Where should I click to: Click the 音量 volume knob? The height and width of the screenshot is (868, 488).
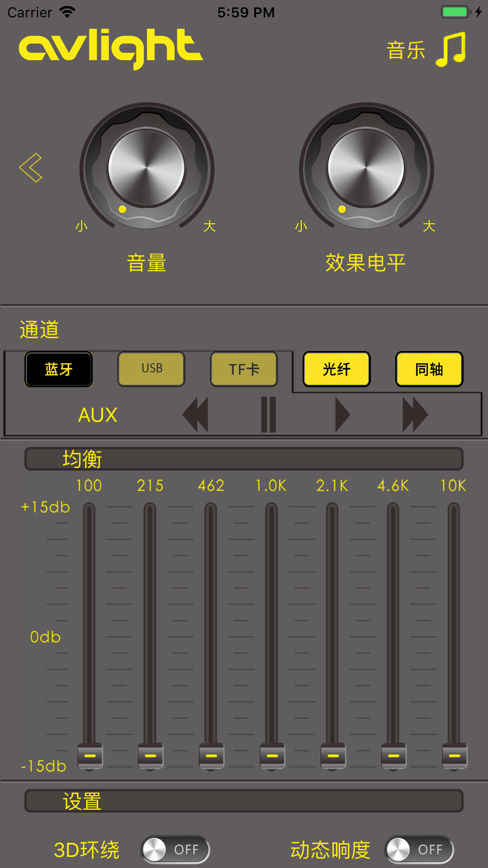pos(146,167)
